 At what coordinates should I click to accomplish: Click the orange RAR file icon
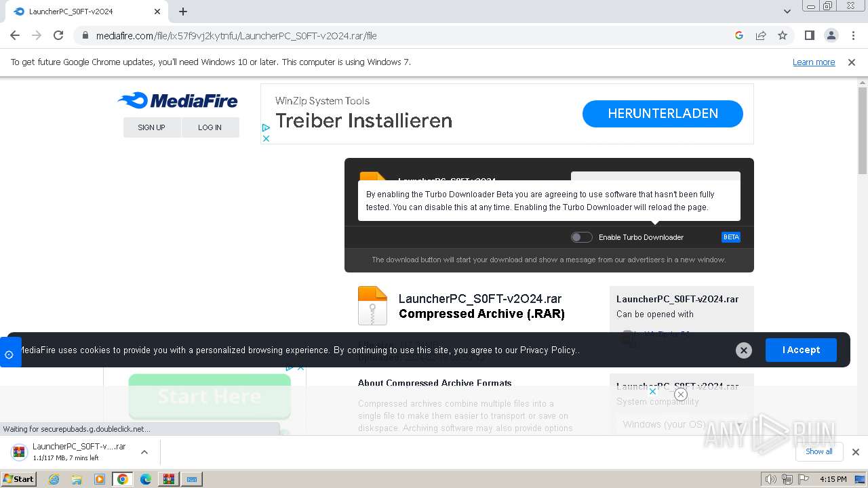click(372, 306)
